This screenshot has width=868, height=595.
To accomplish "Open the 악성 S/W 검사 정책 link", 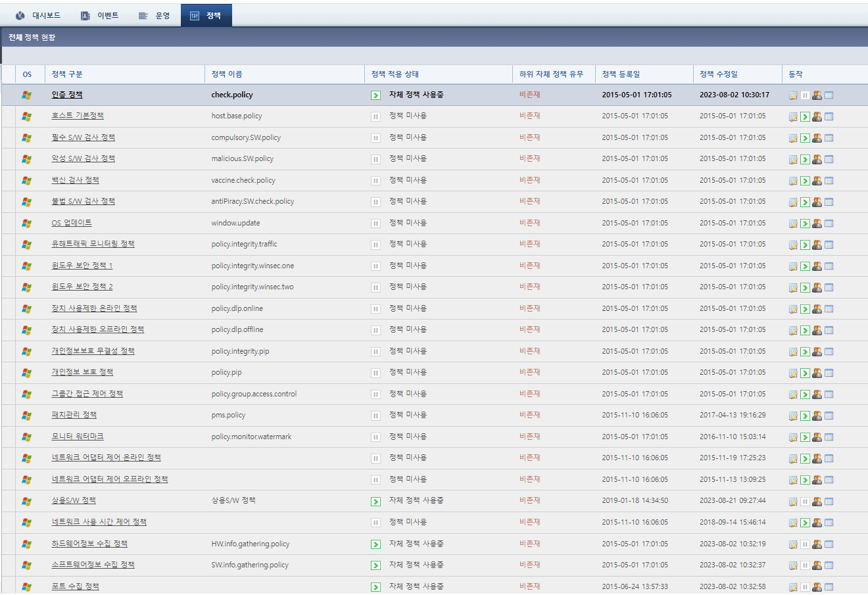I will tap(84, 158).
